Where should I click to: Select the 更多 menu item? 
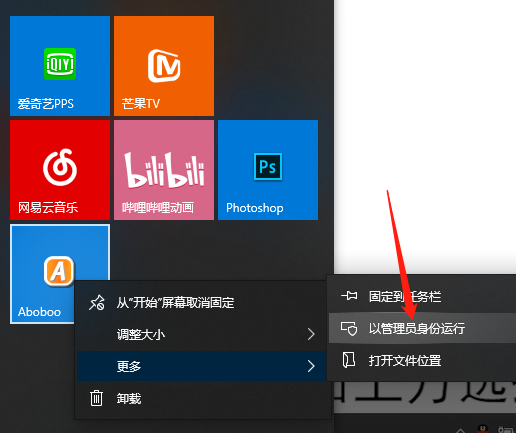201,366
